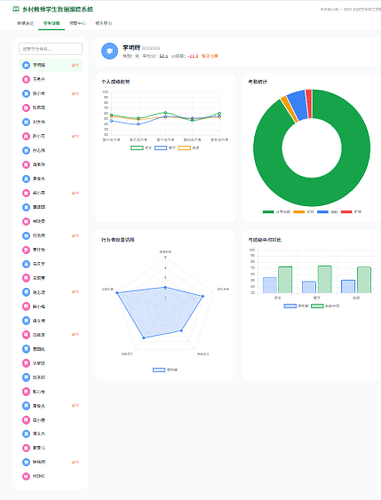Select 王秀兰 in the student list
The height and width of the screenshot is (500, 381).
click(51, 79)
